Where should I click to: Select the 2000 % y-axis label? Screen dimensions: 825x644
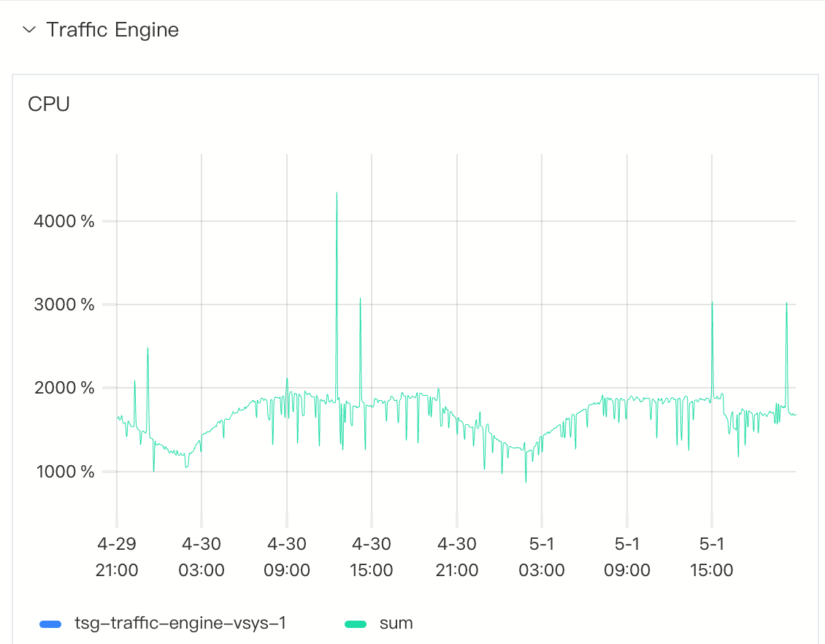tap(64, 388)
